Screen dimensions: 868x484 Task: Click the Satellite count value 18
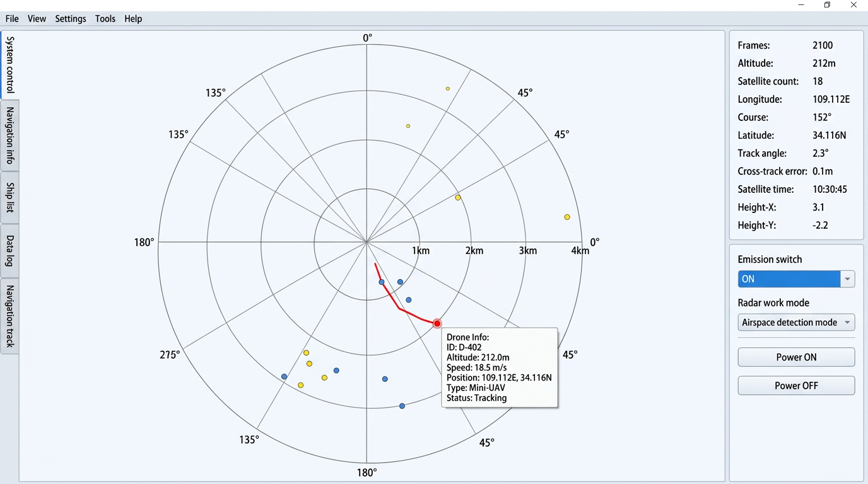[818, 81]
